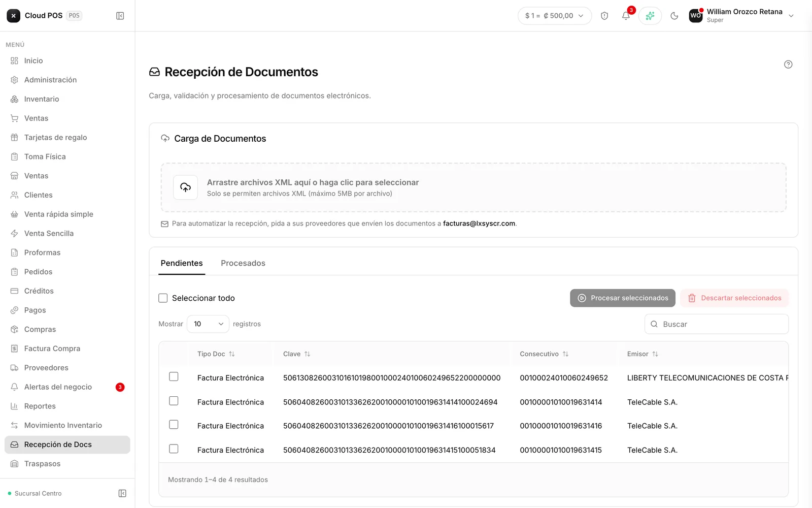Open Reportes in the sidebar
Screen dimensions: 812x508
point(67,406)
